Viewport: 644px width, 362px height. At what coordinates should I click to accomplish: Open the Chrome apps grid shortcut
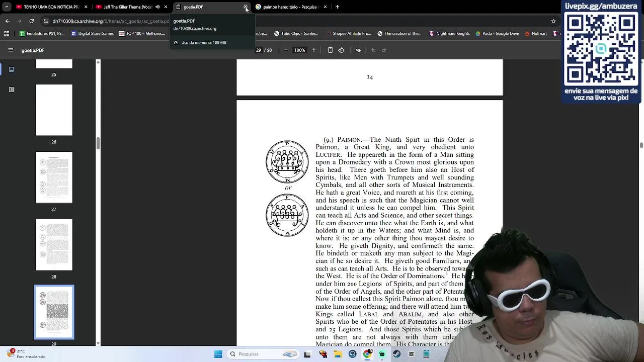(x=7, y=34)
